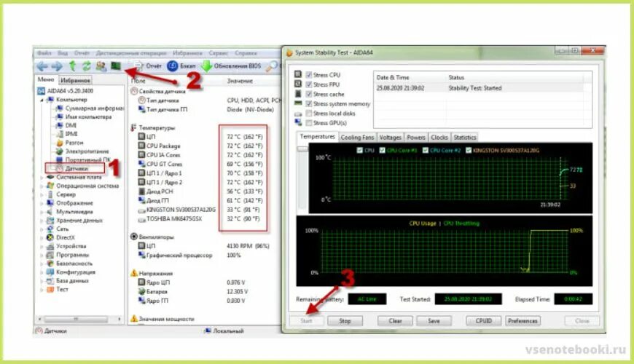Toggle the Stress system memory checkbox

click(309, 104)
